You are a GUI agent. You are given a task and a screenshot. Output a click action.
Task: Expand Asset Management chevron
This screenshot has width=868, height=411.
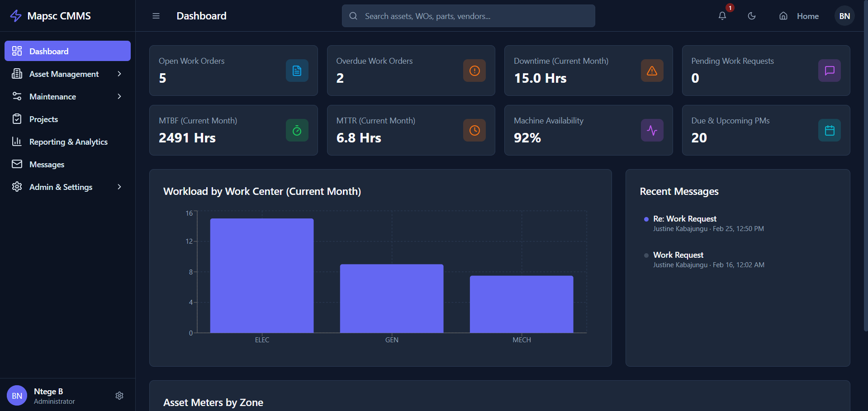[x=119, y=74]
